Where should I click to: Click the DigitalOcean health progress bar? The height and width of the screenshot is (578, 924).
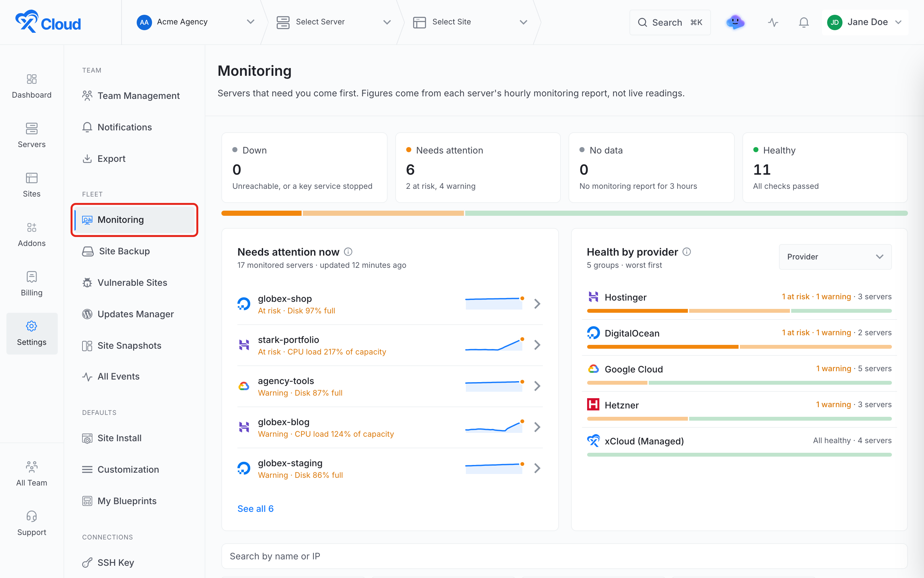coord(739,347)
